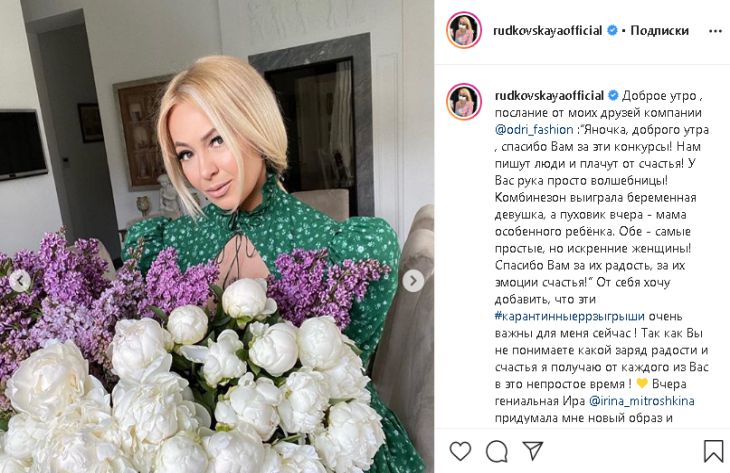Click the main post photo
This screenshot has height=473, width=730.
[x=217, y=236]
